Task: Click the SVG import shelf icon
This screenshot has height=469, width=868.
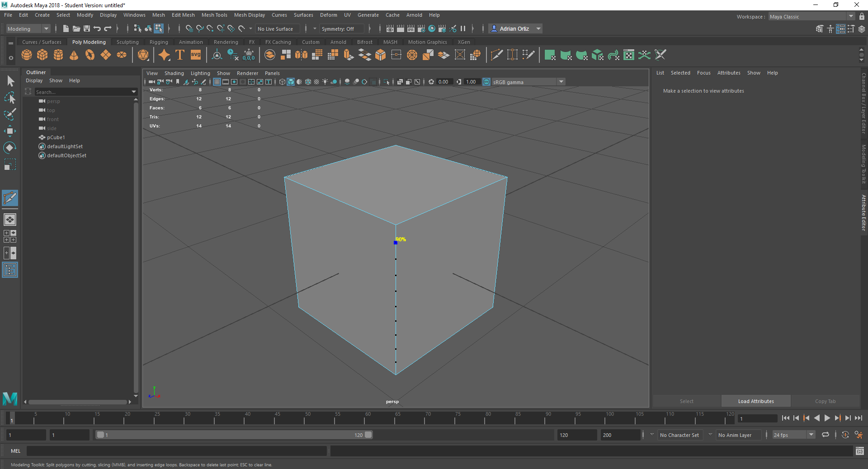Action: (x=196, y=55)
